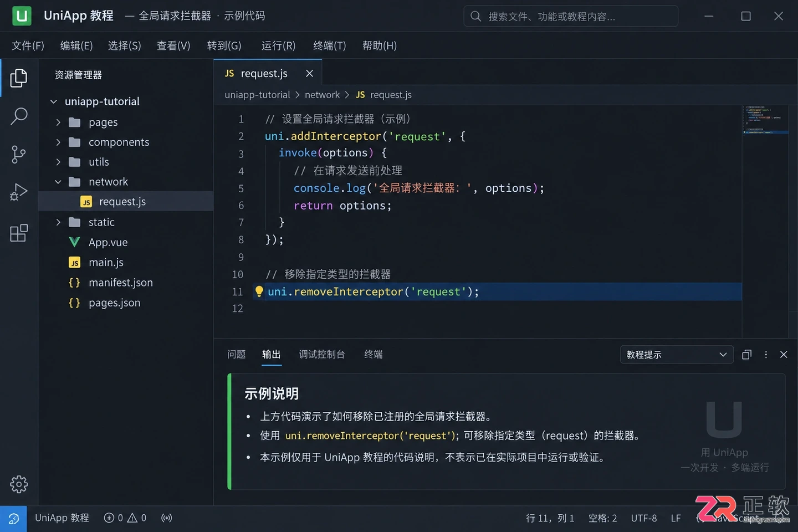Image resolution: width=798 pixels, height=532 pixels.
Task: Open the Run and Debug icon
Action: tap(19, 192)
